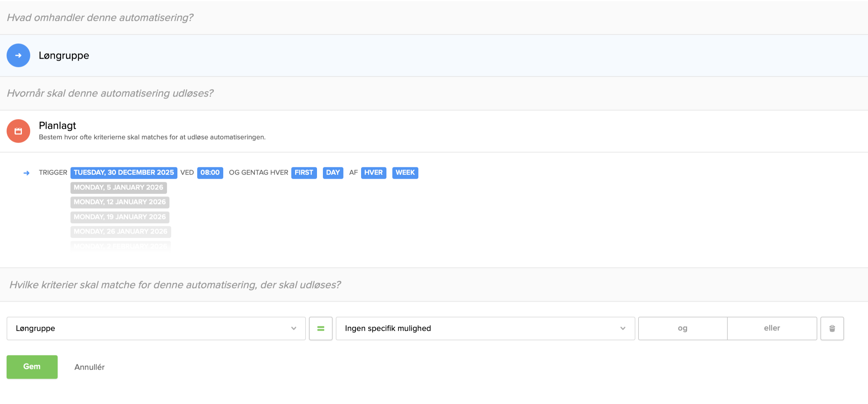
Task: Change the 08:00 trigger time
Action: 210,173
